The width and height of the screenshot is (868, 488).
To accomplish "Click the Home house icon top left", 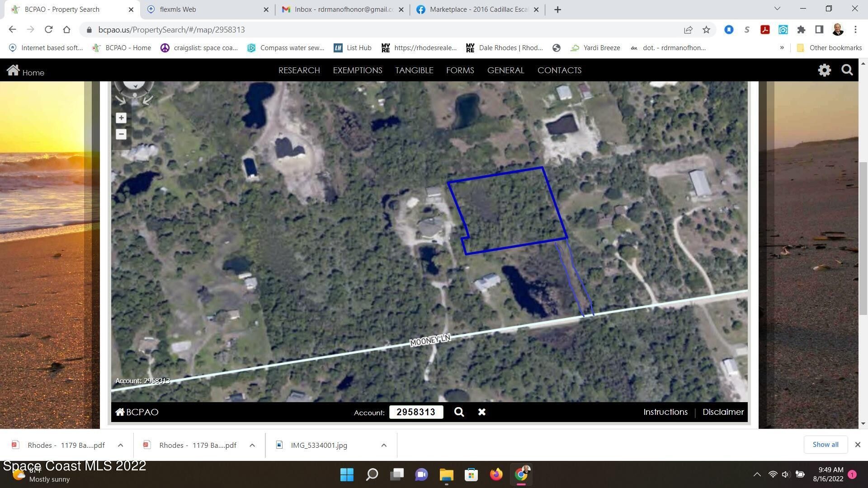I will click(x=13, y=69).
